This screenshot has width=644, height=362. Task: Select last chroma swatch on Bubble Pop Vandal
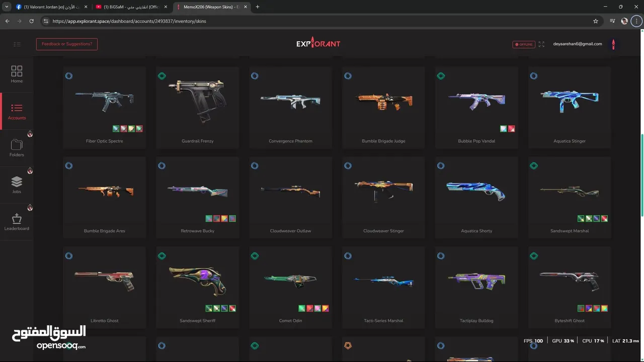pos(511,129)
